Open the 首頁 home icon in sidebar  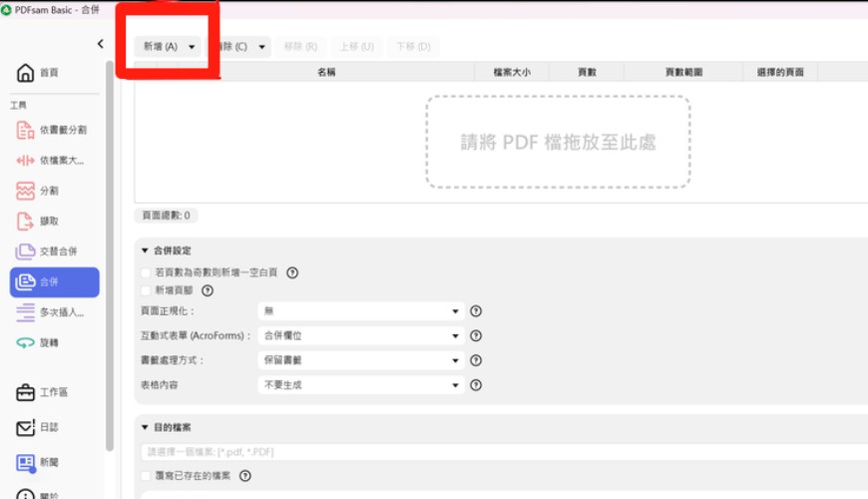(25, 73)
